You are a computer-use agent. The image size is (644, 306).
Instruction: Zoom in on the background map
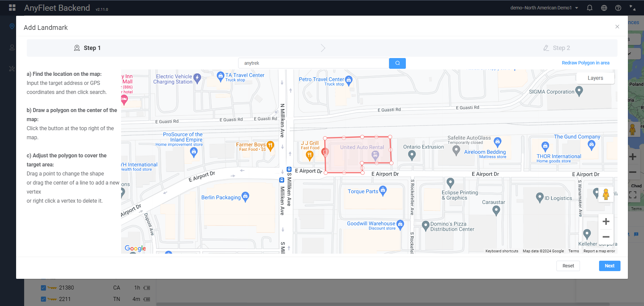(633, 157)
